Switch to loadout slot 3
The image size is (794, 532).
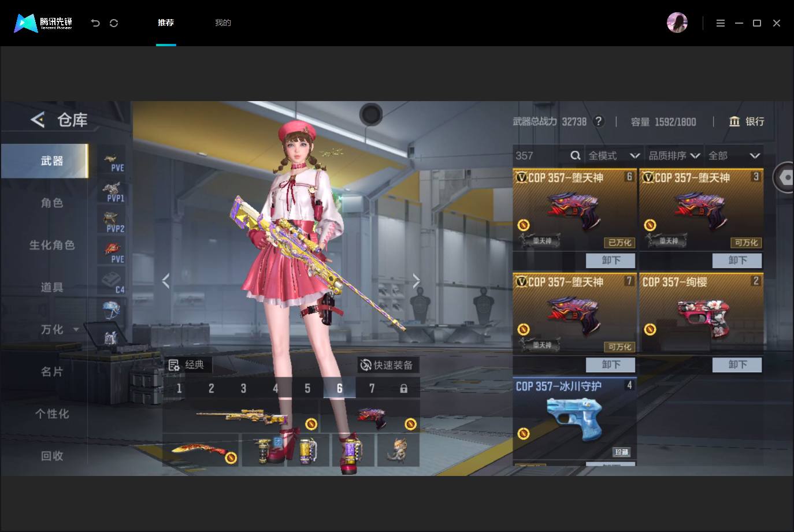coord(243,389)
